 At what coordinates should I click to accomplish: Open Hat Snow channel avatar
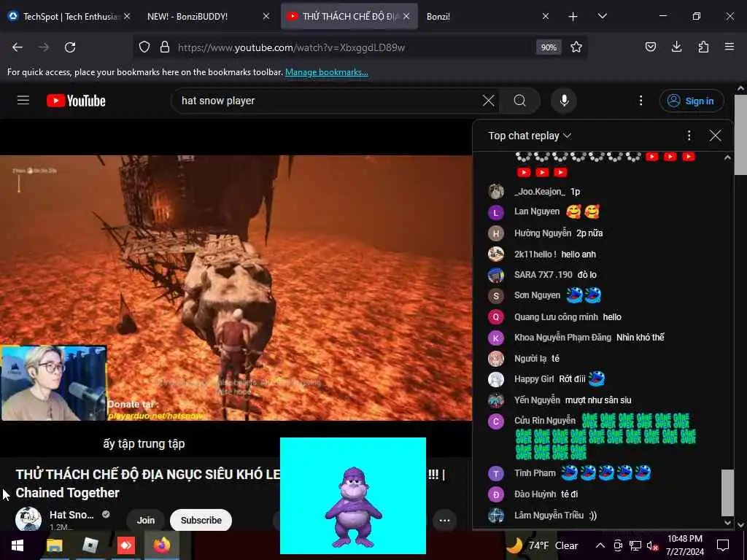[x=28, y=519]
